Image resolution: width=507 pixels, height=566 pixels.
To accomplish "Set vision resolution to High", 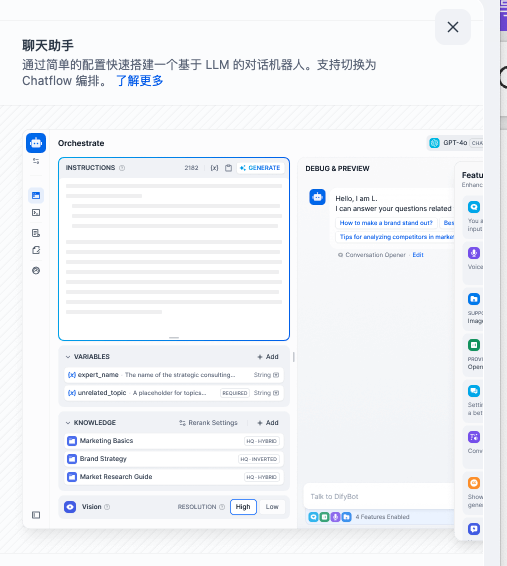I will pyautogui.click(x=243, y=507).
